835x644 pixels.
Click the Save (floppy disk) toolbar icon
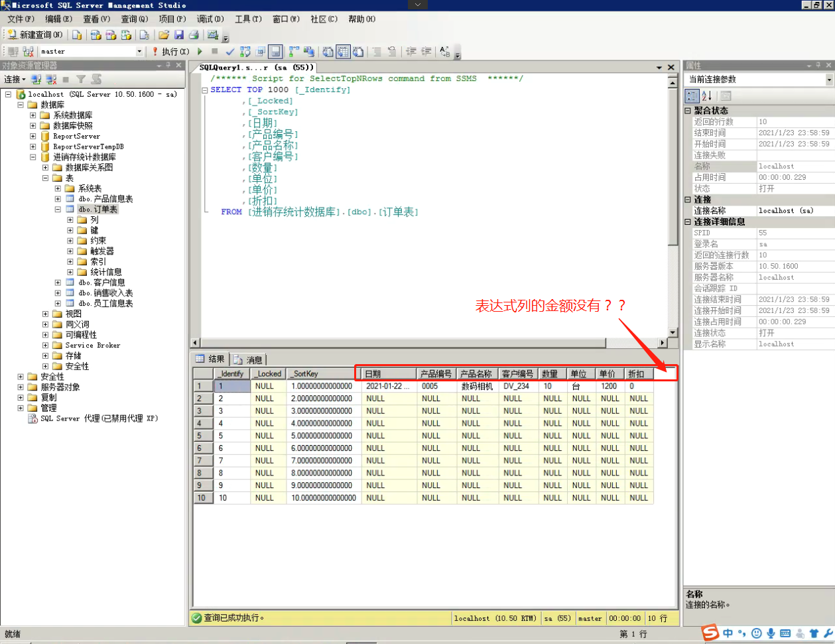[x=179, y=34]
